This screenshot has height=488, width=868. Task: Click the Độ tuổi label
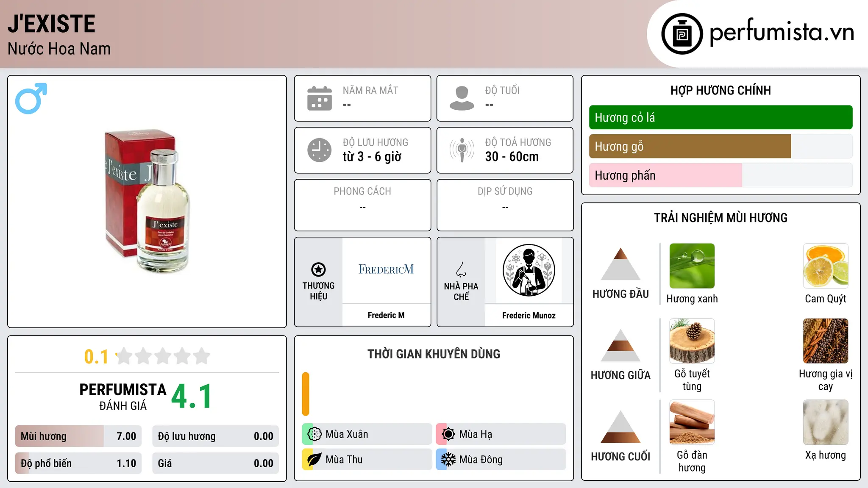click(502, 90)
